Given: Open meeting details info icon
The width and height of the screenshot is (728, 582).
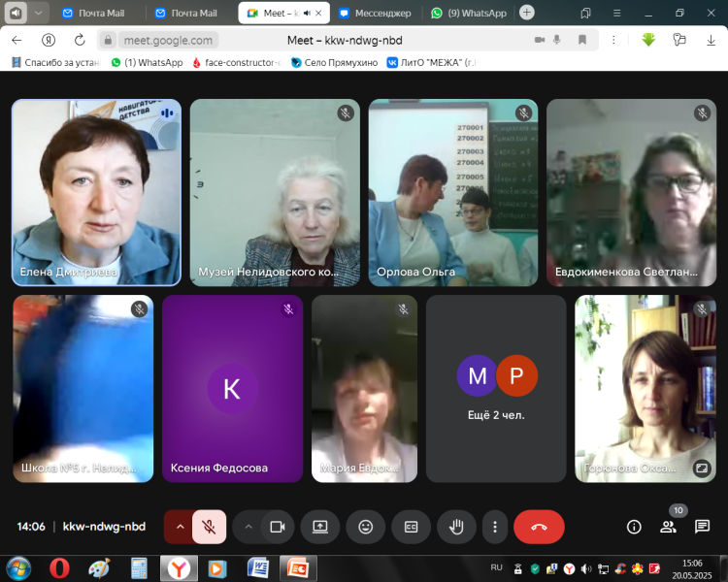Looking at the screenshot, I should [634, 527].
